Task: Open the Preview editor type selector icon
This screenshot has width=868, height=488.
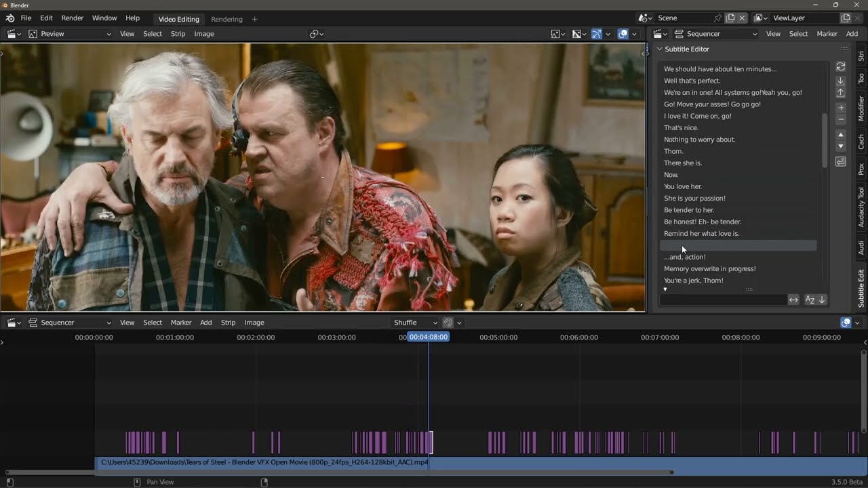Action: tap(14, 34)
